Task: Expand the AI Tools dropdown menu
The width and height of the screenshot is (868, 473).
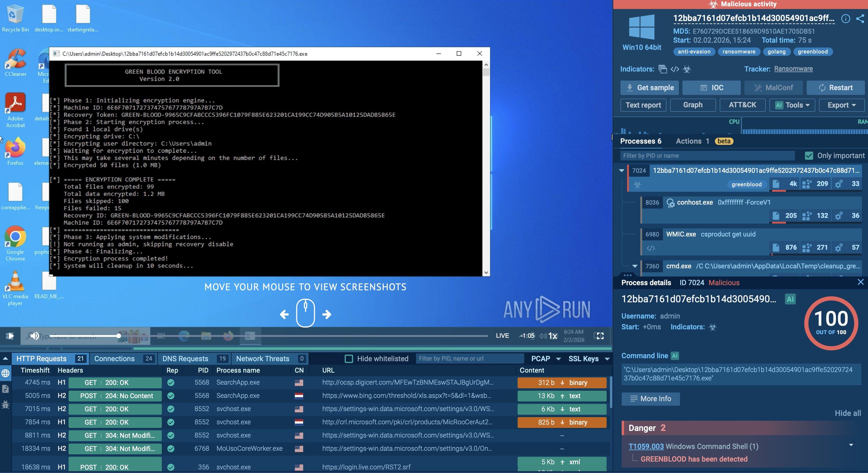Action: [792, 105]
